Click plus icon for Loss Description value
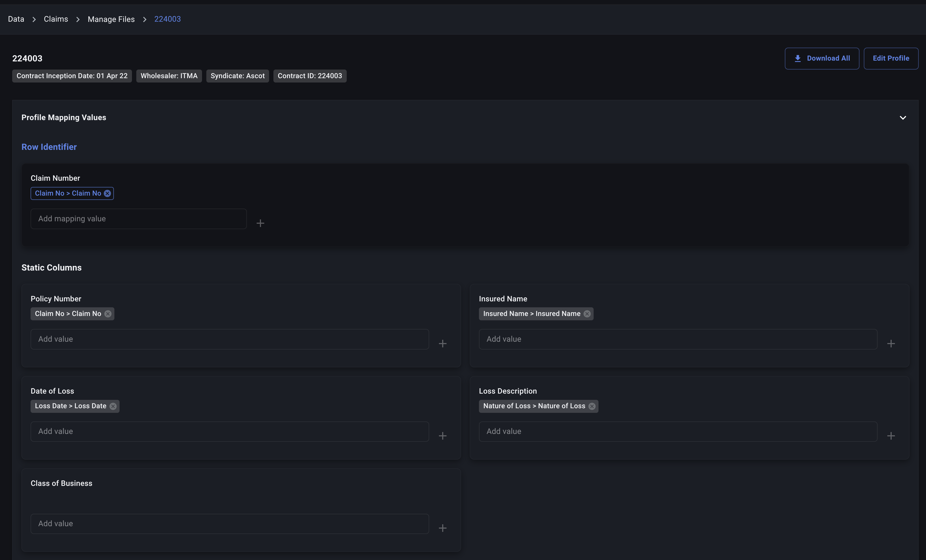926x560 pixels. (891, 436)
